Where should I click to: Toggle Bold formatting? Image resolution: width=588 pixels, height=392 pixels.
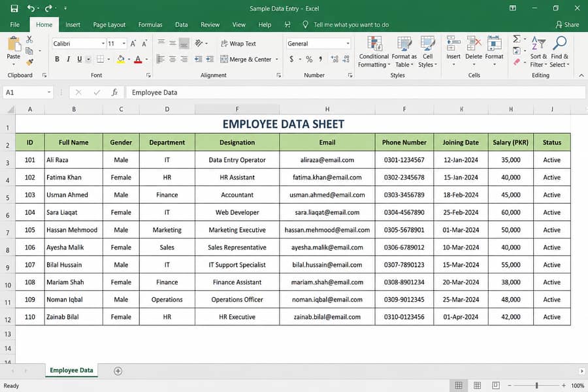point(57,59)
